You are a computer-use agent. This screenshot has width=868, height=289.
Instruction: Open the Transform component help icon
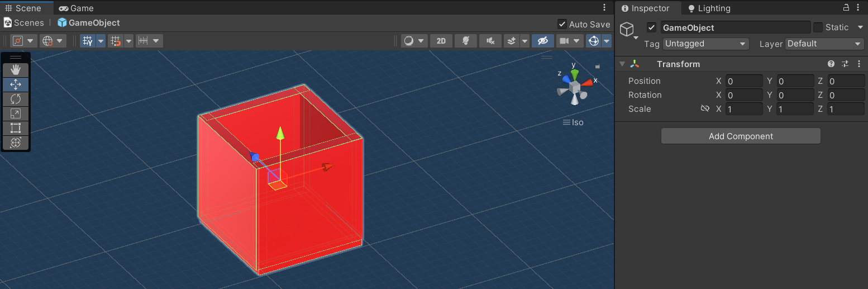click(x=831, y=64)
